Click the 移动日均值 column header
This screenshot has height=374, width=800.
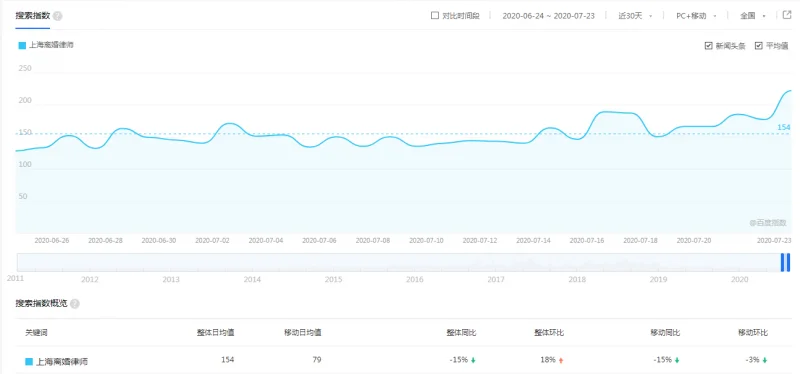pos(303,333)
